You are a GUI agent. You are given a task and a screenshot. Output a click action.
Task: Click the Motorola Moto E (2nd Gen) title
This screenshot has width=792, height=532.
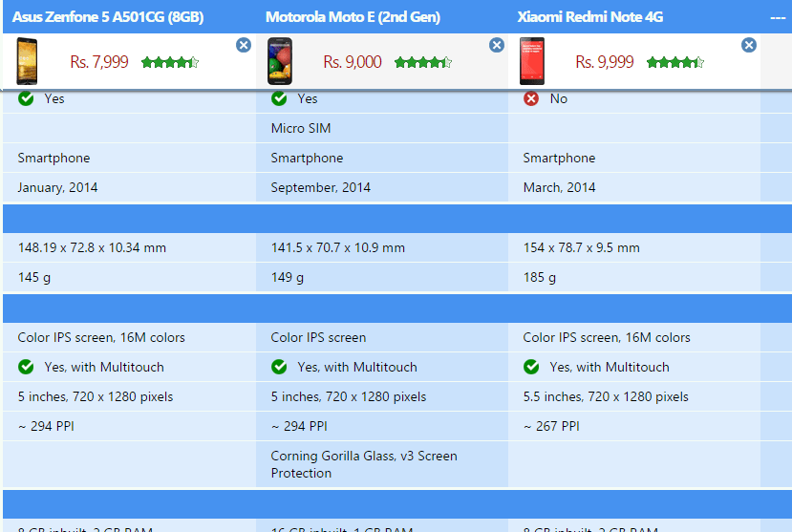[353, 17]
